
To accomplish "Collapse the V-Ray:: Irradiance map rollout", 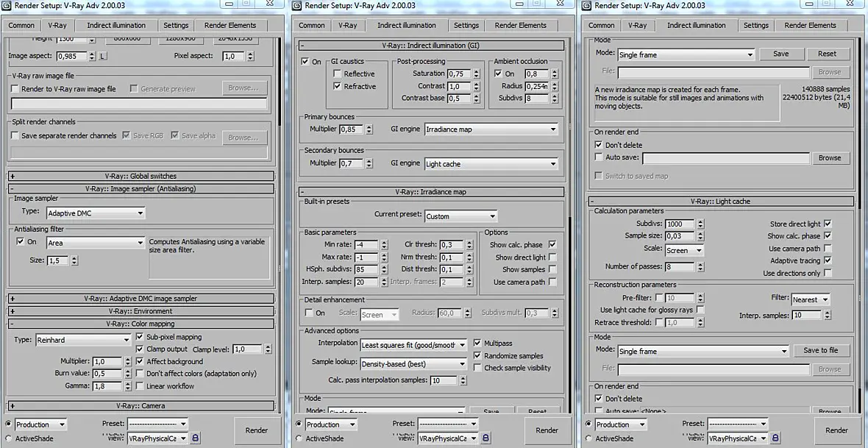I will click(430, 192).
